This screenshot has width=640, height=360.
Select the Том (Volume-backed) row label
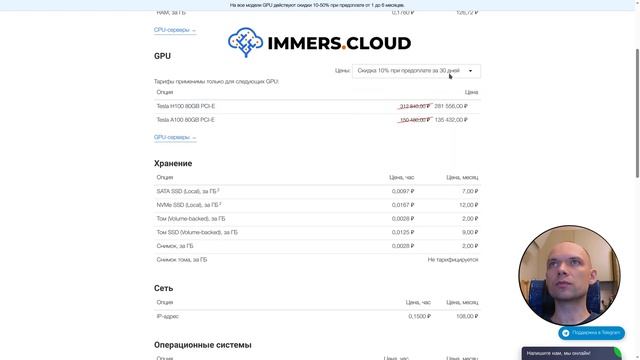[x=191, y=219]
